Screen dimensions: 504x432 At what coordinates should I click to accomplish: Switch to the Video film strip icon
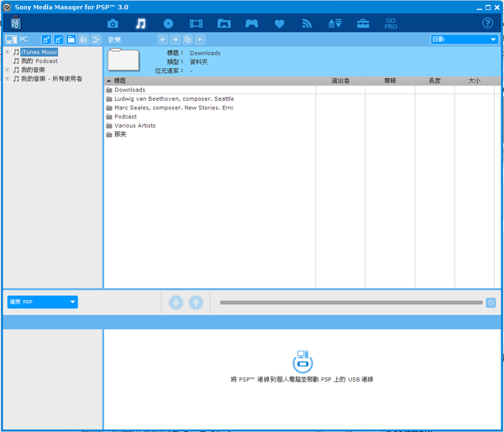coord(196,24)
